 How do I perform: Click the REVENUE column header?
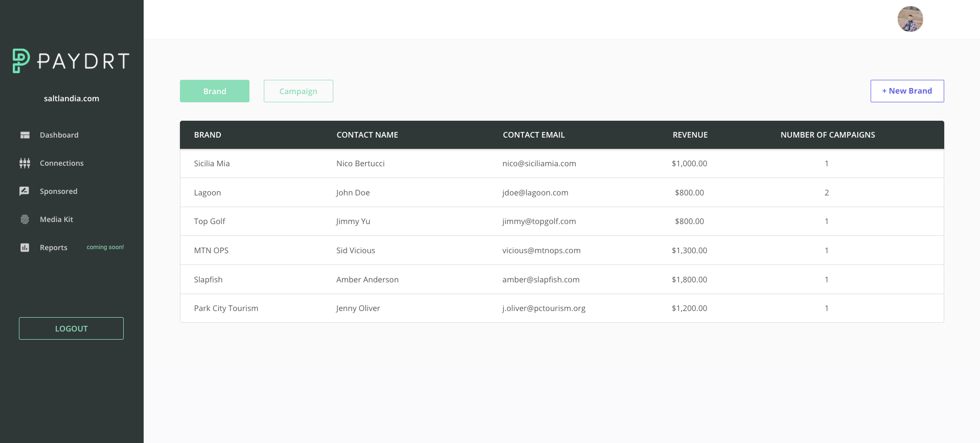(x=690, y=135)
